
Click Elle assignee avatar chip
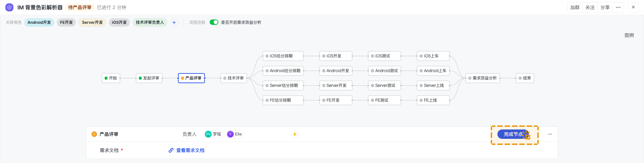(x=235, y=134)
